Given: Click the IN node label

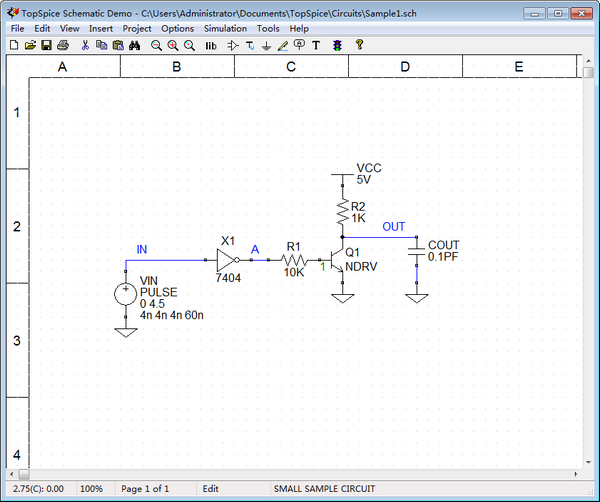Looking at the screenshot, I should 142,249.
